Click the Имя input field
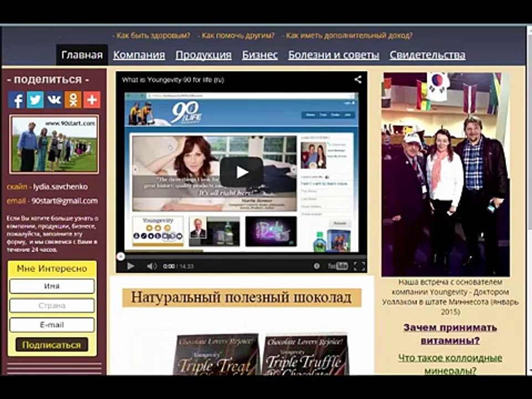 tap(52, 286)
